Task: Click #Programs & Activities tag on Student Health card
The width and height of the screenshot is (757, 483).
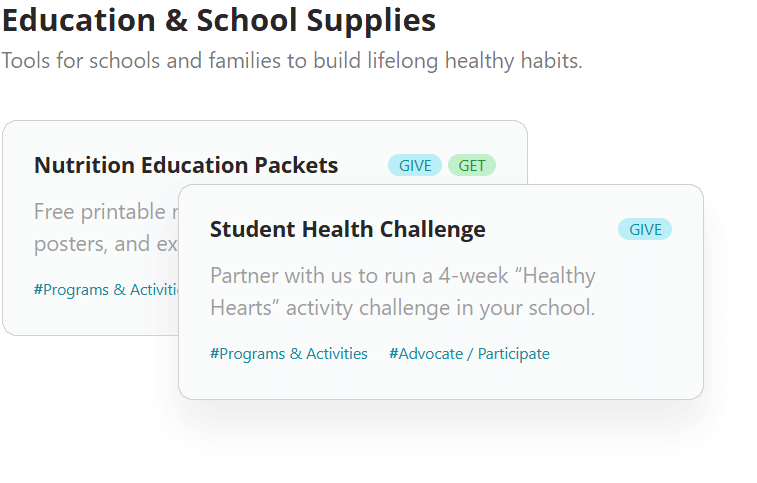Action: point(289,354)
